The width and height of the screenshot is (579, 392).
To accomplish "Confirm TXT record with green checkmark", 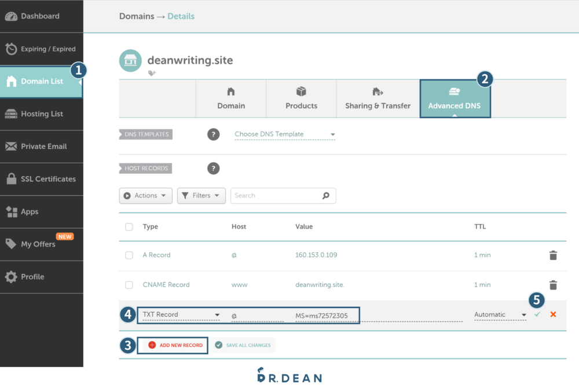I will pyautogui.click(x=537, y=314).
